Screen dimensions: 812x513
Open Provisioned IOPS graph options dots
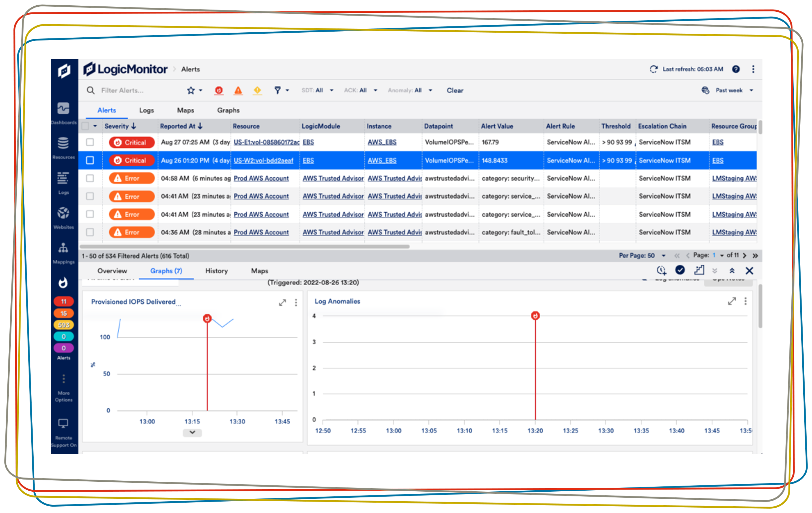pyautogui.click(x=296, y=302)
